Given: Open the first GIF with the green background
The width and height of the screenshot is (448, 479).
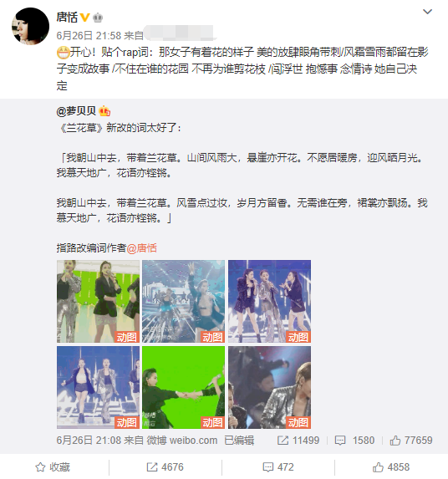Looking at the screenshot, I should click(x=98, y=301).
